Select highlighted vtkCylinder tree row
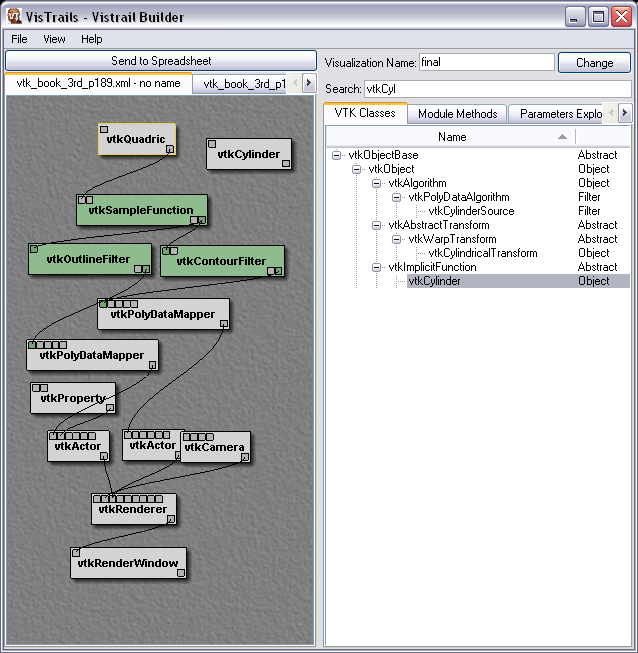Screen dimensions: 638x653 518,281
